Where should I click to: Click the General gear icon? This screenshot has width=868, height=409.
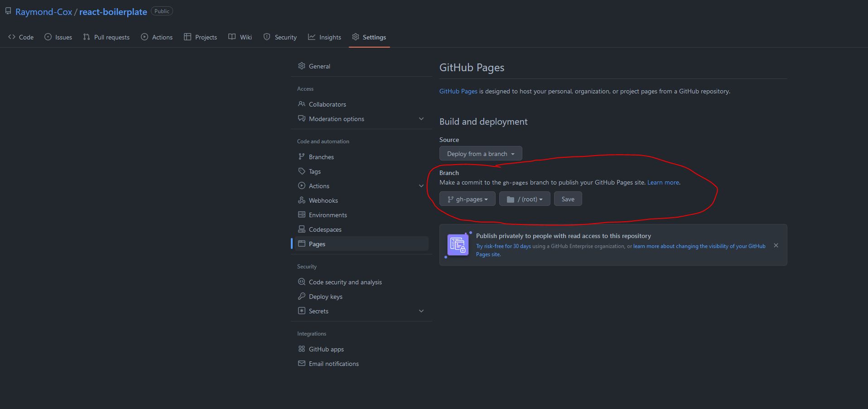tap(302, 66)
